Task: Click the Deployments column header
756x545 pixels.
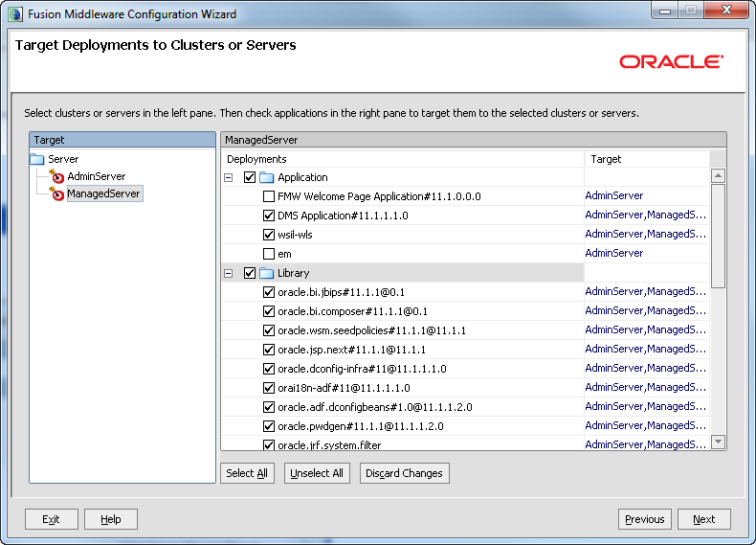Action: [x=403, y=159]
